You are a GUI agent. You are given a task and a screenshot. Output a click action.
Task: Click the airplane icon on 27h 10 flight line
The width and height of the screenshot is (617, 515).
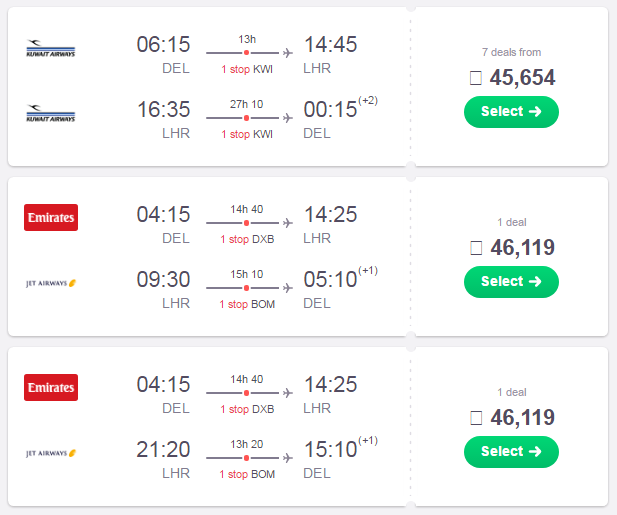pos(288,118)
